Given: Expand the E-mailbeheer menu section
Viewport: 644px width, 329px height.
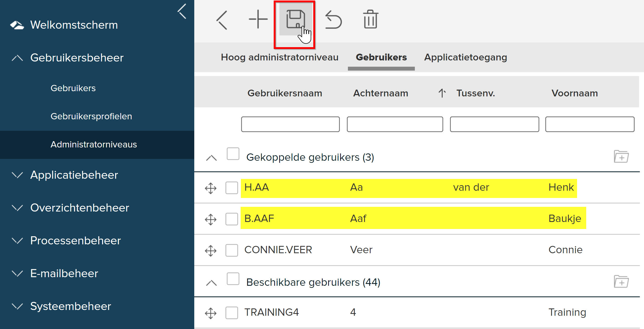Looking at the screenshot, I should tap(17, 274).
